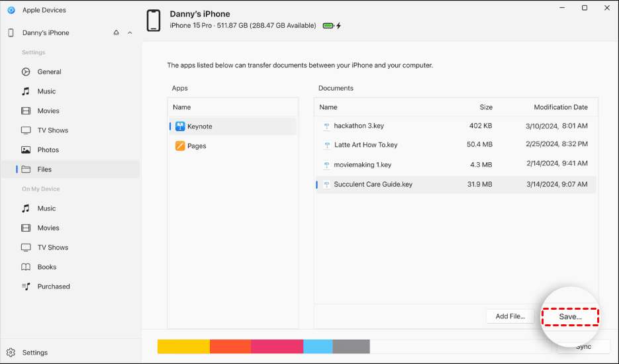This screenshot has width=619, height=364.
Task: Click the Settings gear icon at sidebar bottom
Action: coord(11,353)
